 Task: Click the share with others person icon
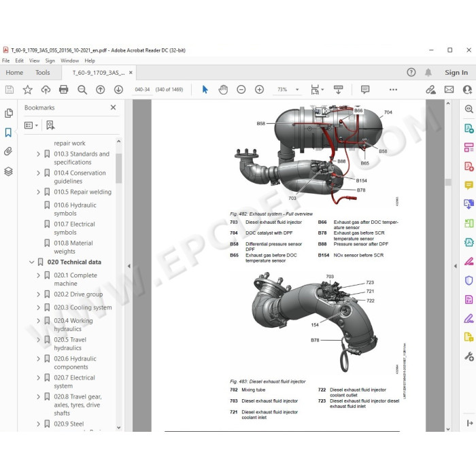tap(468, 90)
